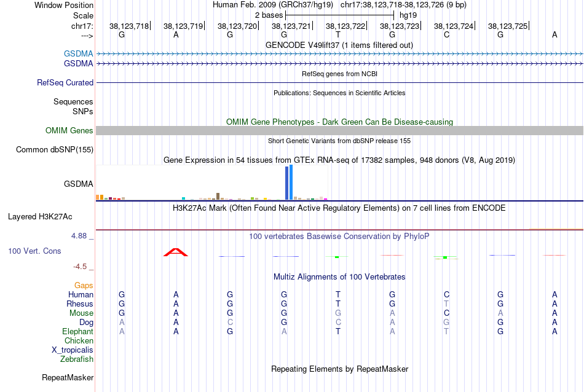Select the Elephant alignment row label
The image size is (584, 392).
(77, 332)
